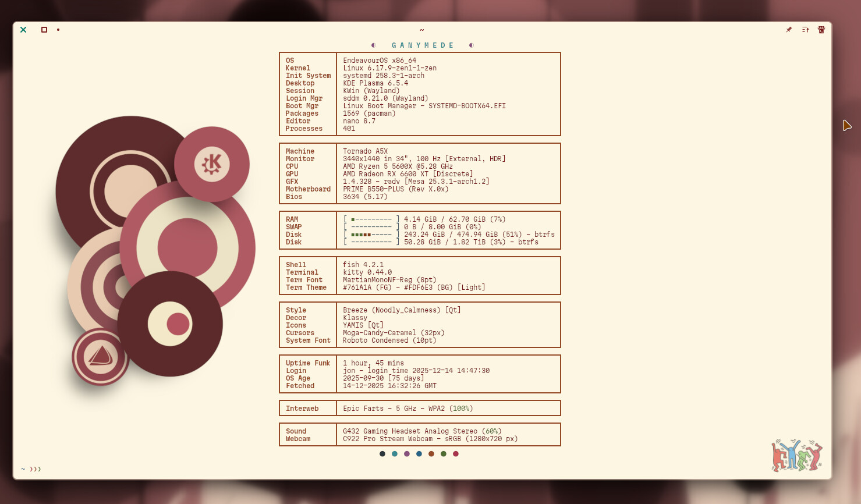Viewport: 861px width, 504px height.
Task: Click the fish shell prompt line
Action: [31, 469]
